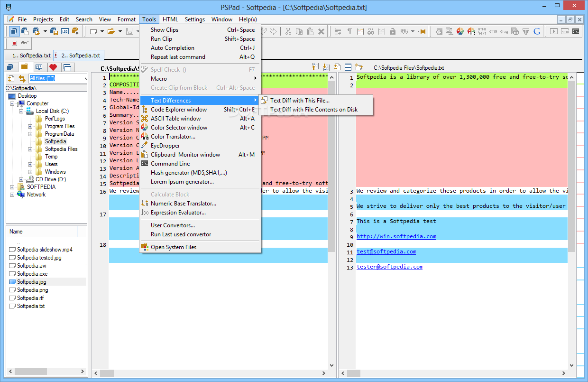The image size is (588, 382).
Task: Open dropdown arrow beside Spell check icon
Action: click(x=413, y=31)
